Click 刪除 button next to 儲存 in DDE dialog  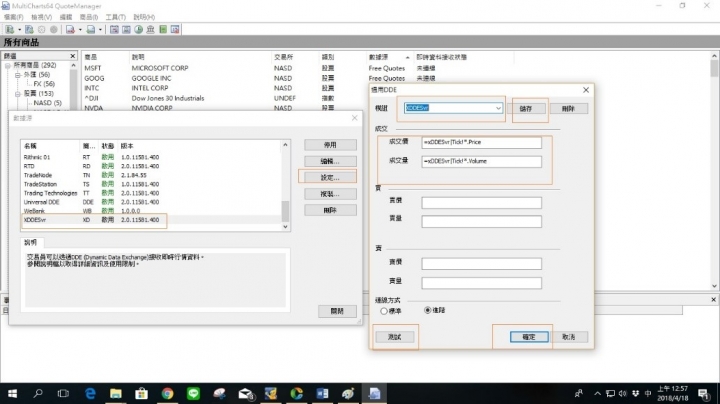(x=568, y=109)
